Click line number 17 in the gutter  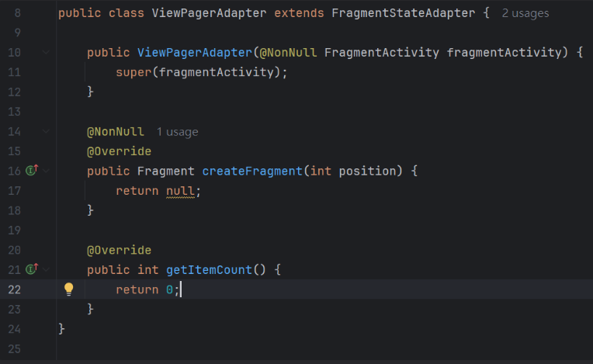pos(15,190)
